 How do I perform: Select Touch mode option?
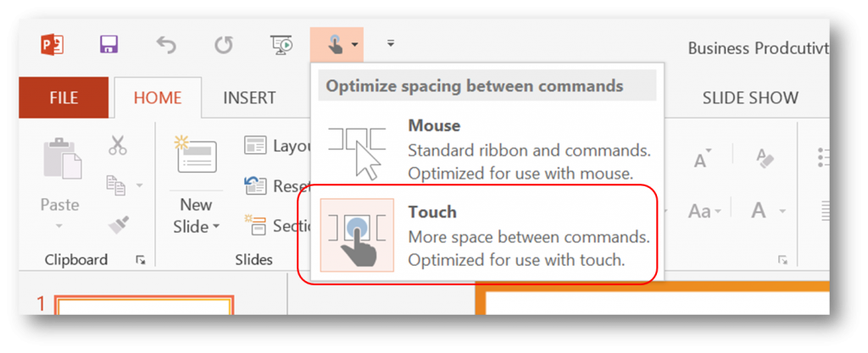coord(487,234)
